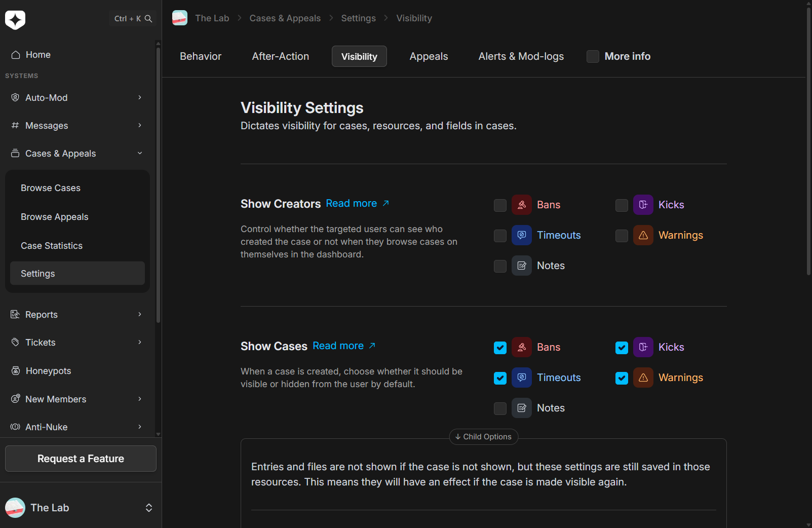
Task: Enable Kicks checkbox under Show Creators
Action: (622, 205)
